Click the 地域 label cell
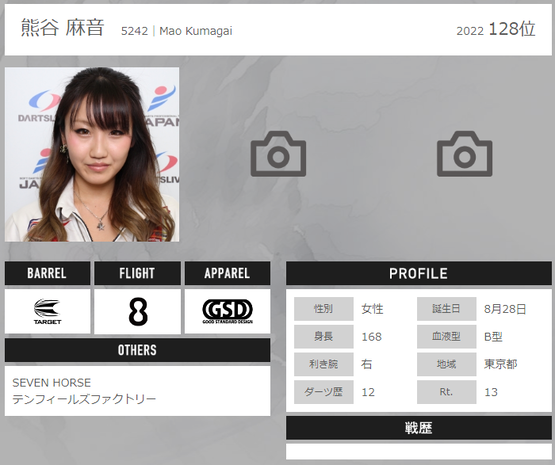 pyautogui.click(x=446, y=364)
